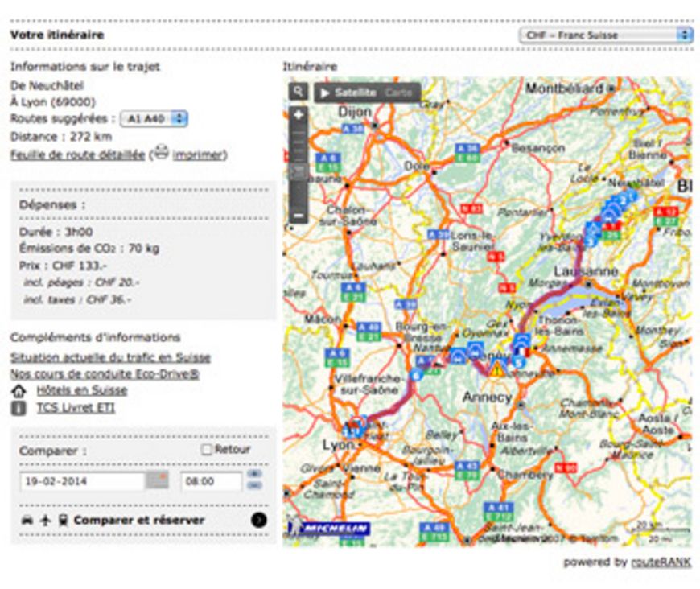Click route step marker 6 on the map
700x589 pixels.
click(x=416, y=375)
